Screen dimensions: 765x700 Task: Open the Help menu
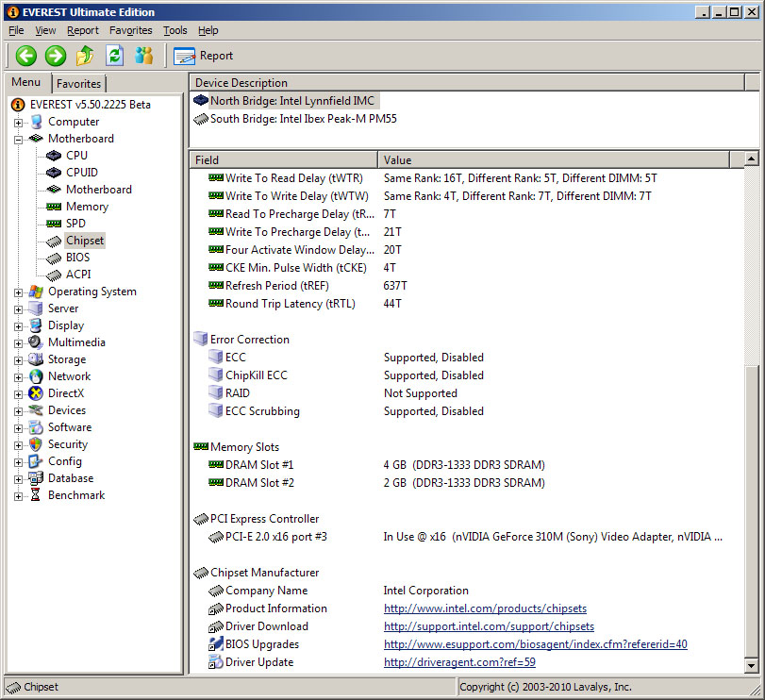[x=208, y=30]
